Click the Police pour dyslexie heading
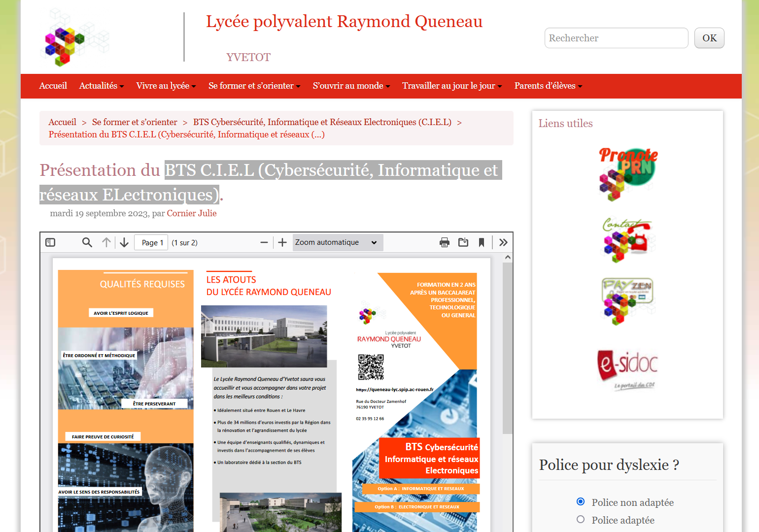This screenshot has width=759, height=532. tap(609, 465)
